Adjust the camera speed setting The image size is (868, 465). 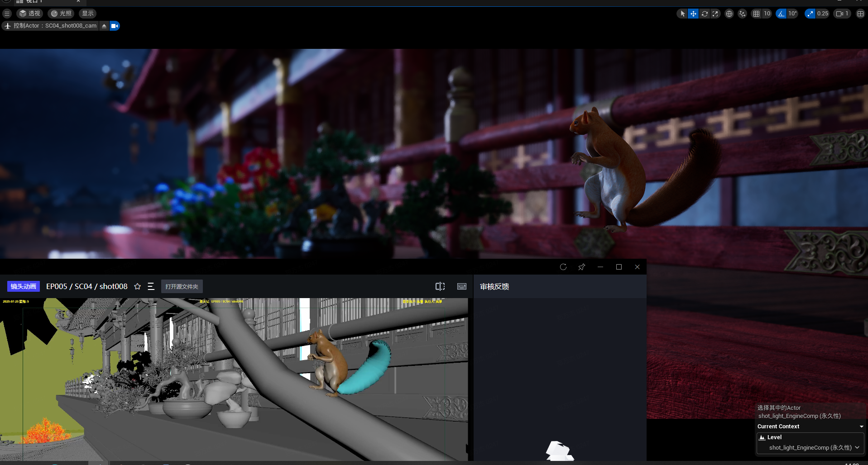[842, 14]
